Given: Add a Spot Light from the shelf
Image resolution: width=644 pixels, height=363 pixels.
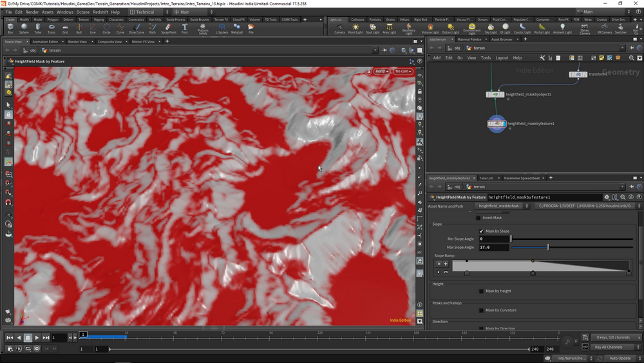Looking at the screenshot, I should (x=372, y=28).
